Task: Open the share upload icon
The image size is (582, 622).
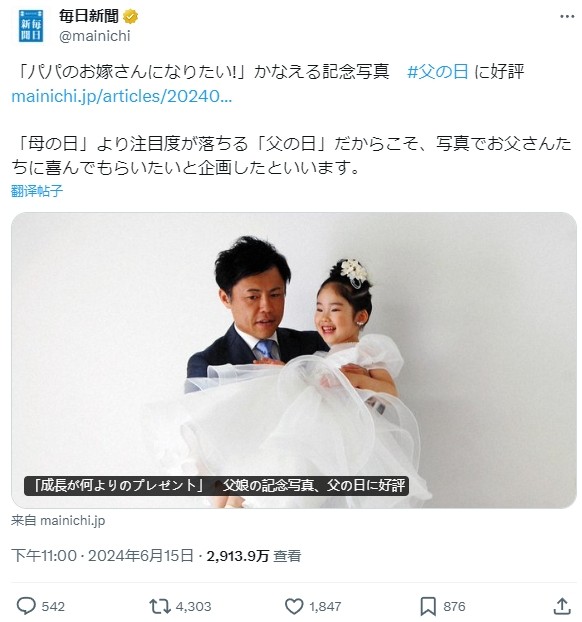Action: 562,606
